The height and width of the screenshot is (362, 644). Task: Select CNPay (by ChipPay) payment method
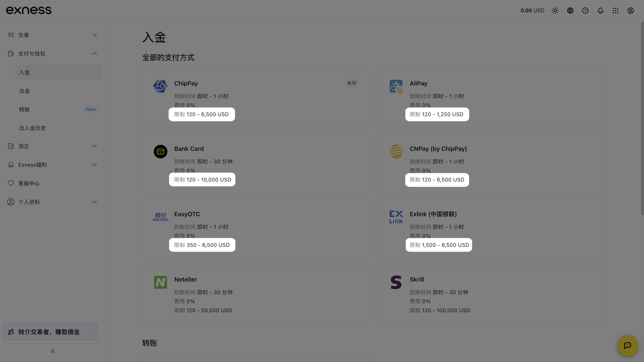tap(491, 163)
